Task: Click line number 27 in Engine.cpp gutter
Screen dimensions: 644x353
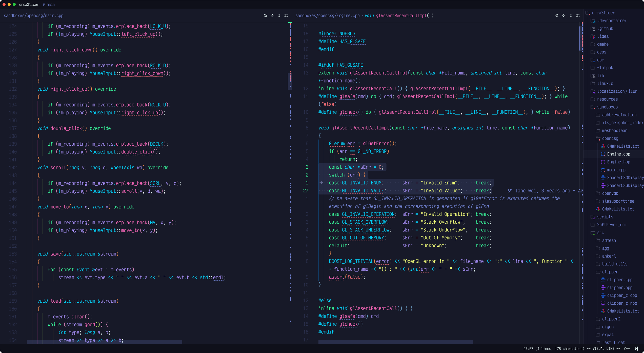Action: pos(306,191)
